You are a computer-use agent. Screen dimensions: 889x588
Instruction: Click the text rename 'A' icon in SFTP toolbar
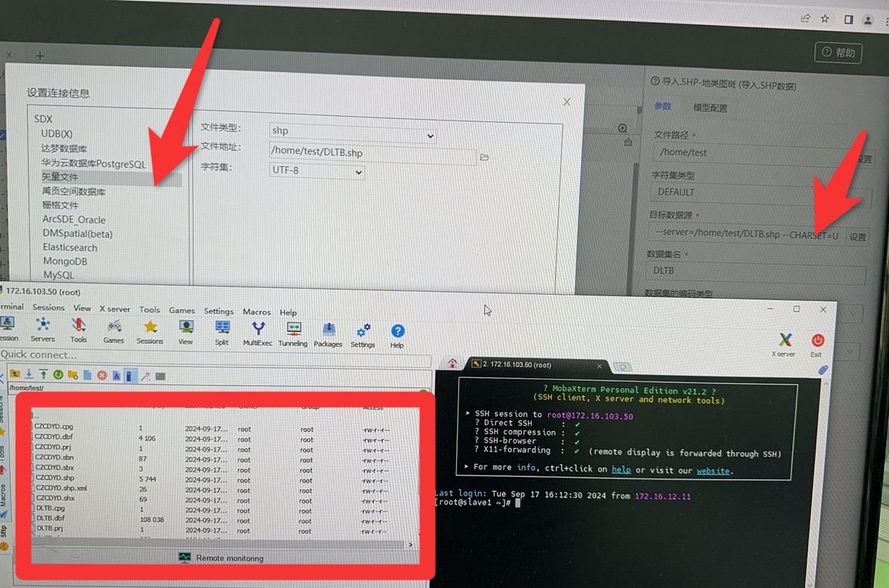point(116,375)
